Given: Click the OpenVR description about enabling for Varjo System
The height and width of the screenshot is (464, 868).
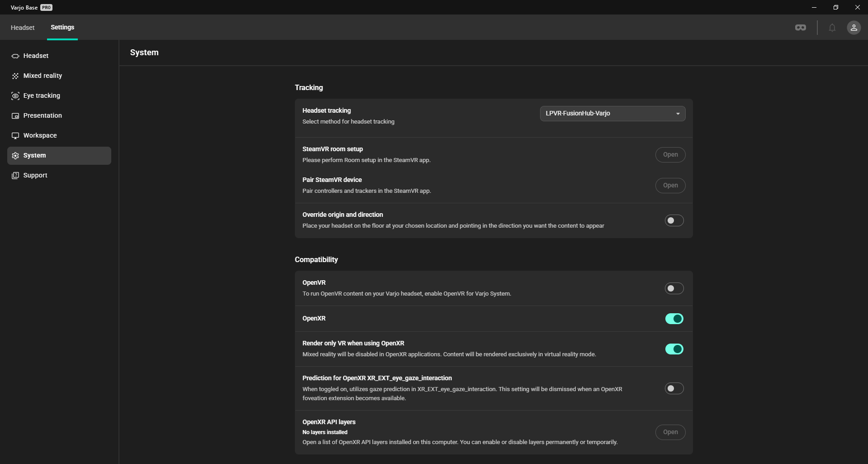Looking at the screenshot, I should pyautogui.click(x=407, y=294).
